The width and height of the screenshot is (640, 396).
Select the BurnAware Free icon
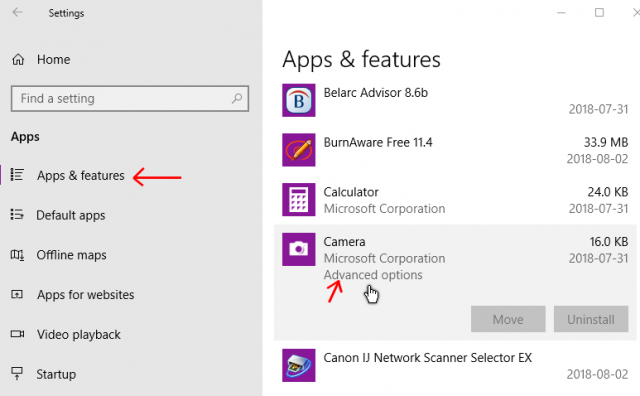pyautogui.click(x=298, y=150)
